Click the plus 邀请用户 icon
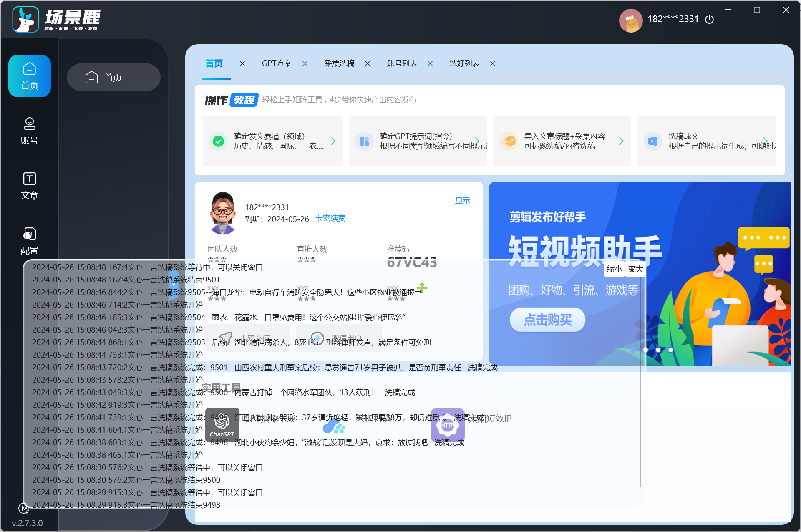The width and height of the screenshot is (801, 532). point(317,338)
